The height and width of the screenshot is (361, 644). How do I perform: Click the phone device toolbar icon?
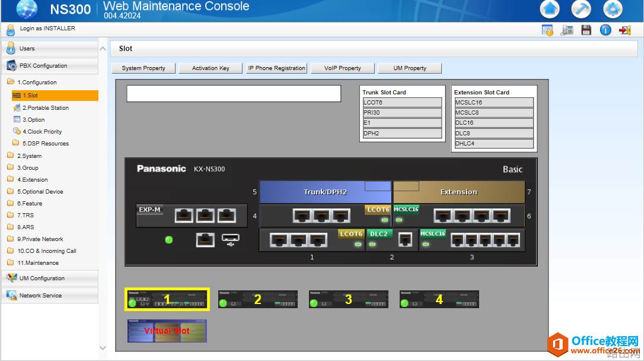tap(567, 30)
